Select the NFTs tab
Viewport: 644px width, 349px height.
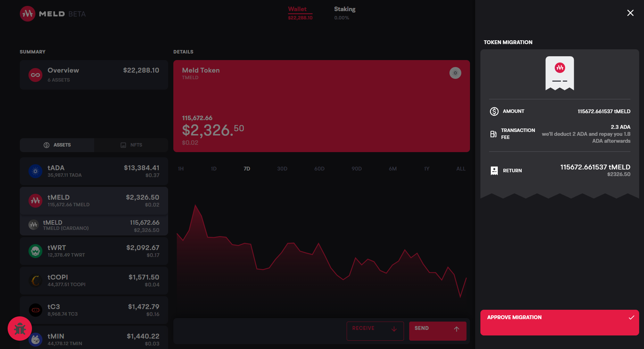131,145
